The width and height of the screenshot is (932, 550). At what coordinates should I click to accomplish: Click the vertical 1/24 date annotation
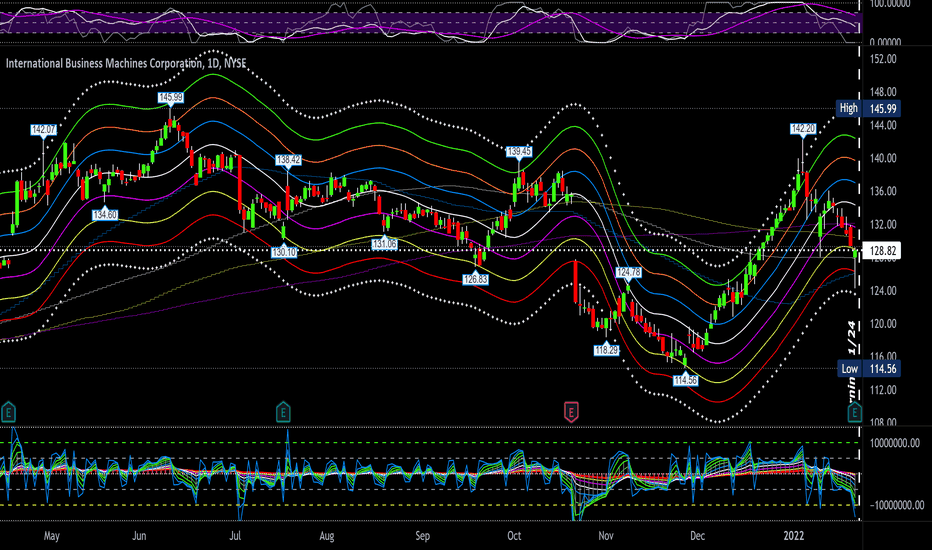click(x=852, y=338)
